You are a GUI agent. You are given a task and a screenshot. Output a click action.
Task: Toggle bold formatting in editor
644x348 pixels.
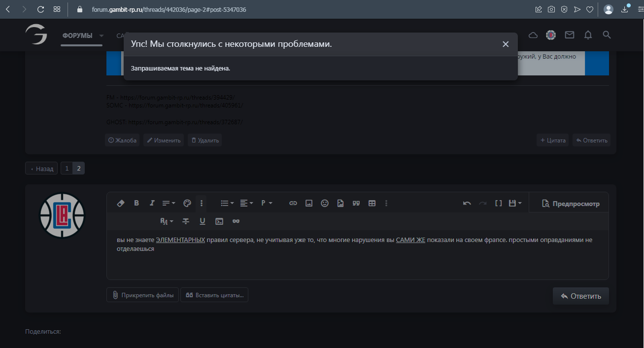point(136,203)
